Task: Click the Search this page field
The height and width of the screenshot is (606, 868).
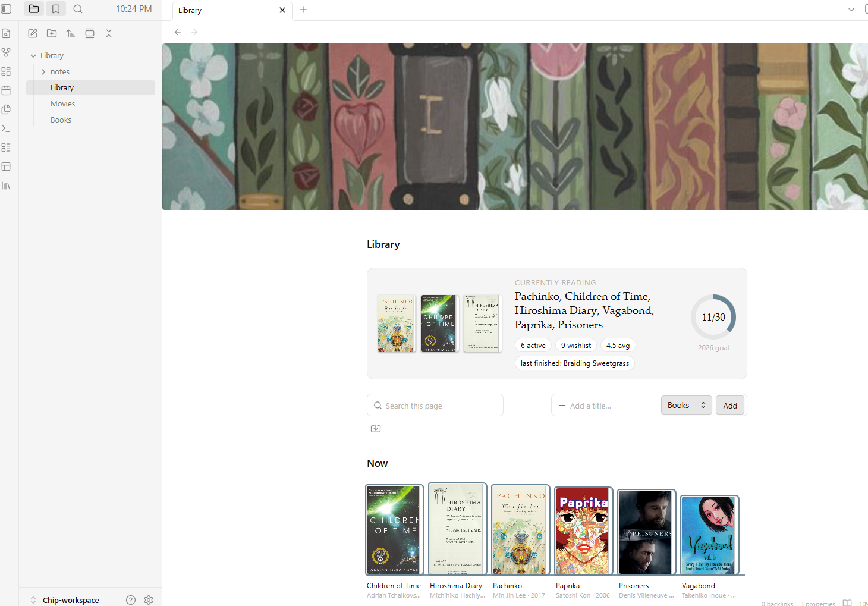Action: click(x=435, y=406)
